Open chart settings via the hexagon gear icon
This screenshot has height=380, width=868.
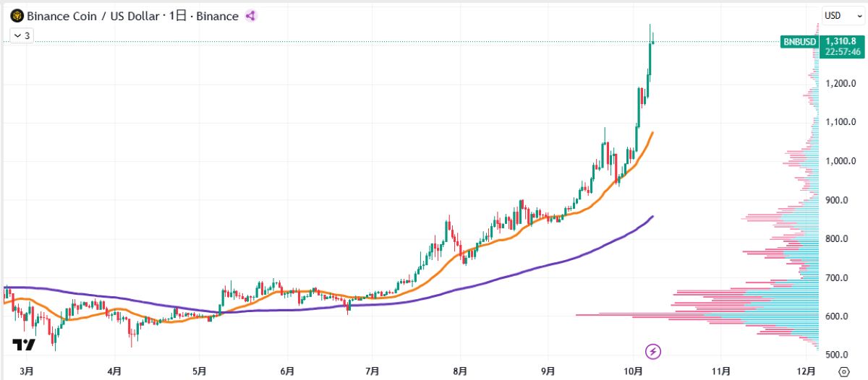(843, 371)
